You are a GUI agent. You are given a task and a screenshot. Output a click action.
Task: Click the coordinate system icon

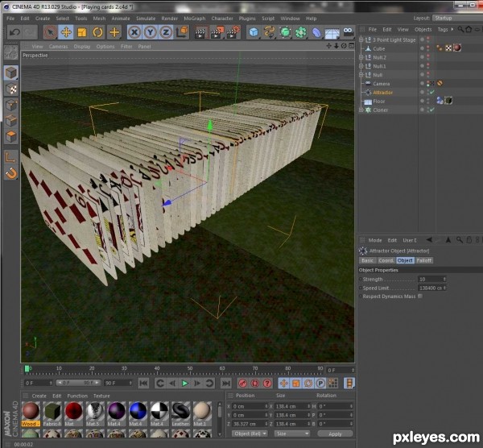coord(182,32)
